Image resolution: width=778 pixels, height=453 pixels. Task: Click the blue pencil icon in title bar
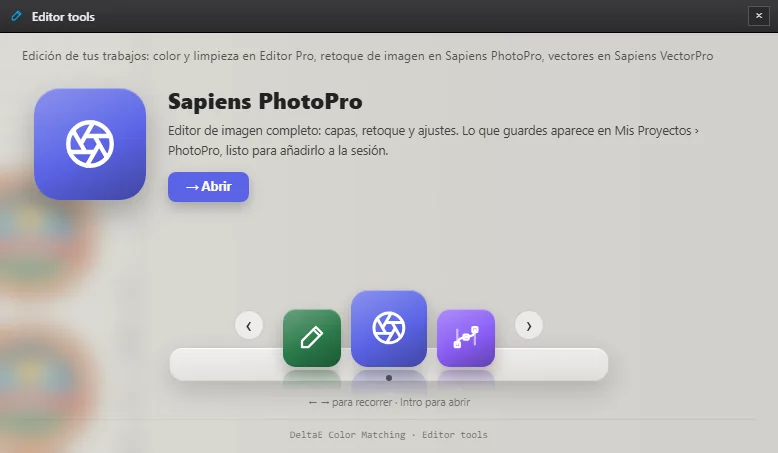[x=16, y=16]
